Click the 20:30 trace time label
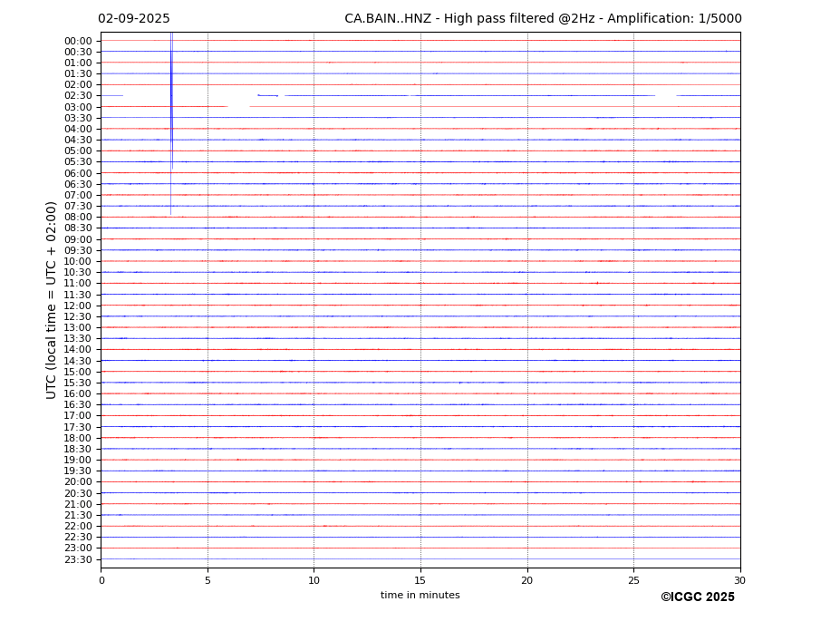Image resolution: width=840 pixels, height=631 pixels. coord(78,494)
